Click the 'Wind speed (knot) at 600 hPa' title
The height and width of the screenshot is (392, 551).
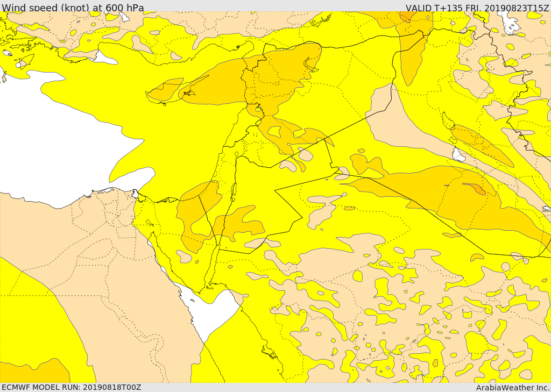pos(73,8)
